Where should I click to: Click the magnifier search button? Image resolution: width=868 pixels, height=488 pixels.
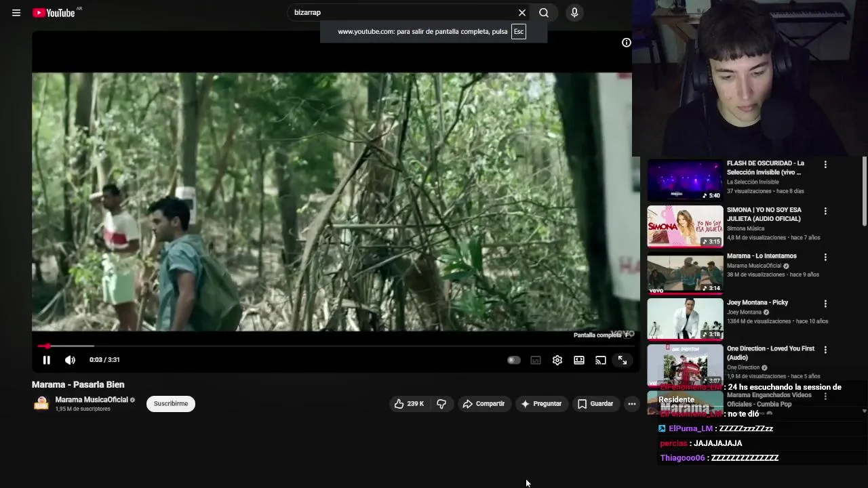(544, 12)
